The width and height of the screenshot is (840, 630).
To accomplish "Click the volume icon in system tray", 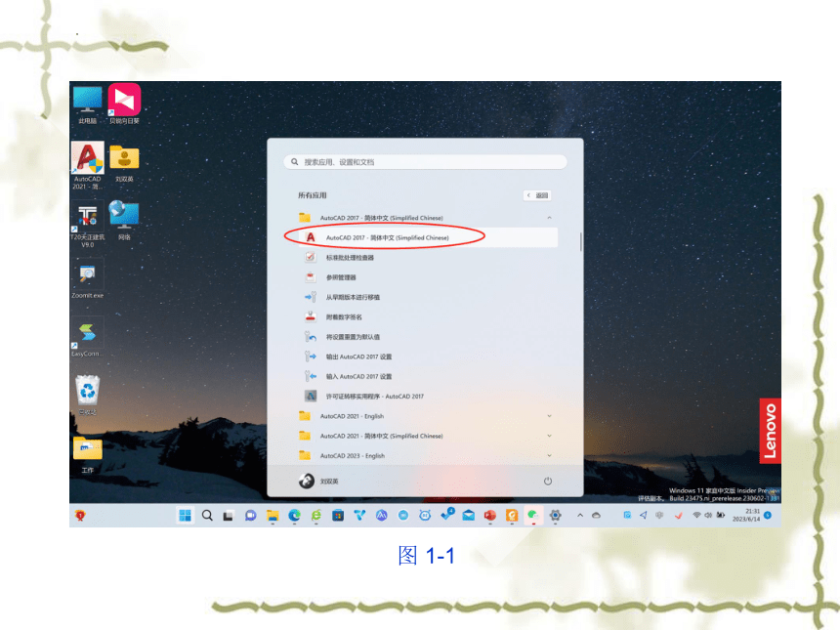I will point(708,515).
